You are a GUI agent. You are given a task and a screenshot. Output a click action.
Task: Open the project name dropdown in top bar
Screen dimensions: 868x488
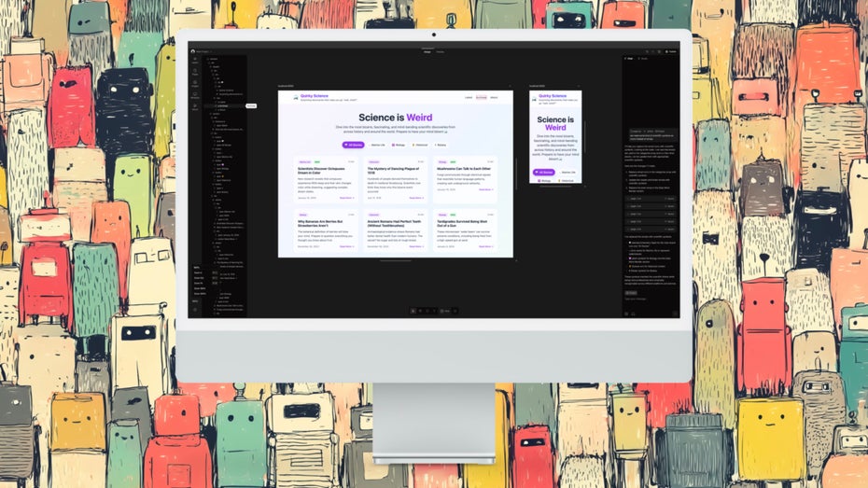click(x=203, y=51)
